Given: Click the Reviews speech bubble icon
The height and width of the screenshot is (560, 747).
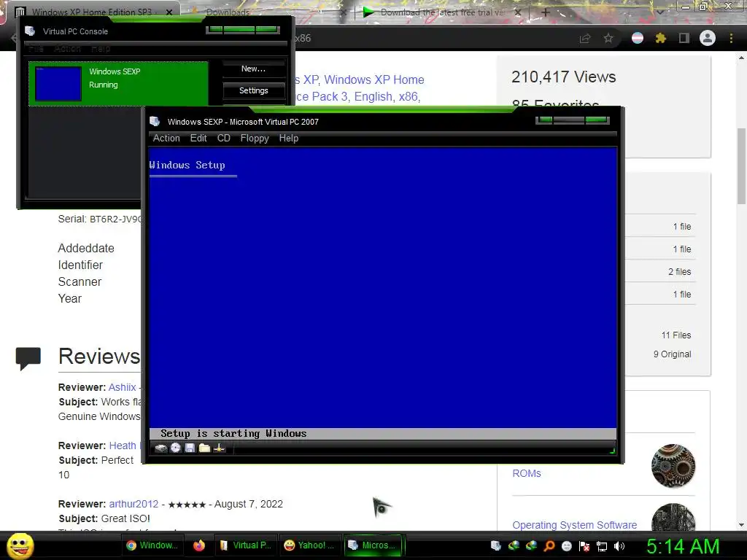Looking at the screenshot, I should tap(28, 358).
